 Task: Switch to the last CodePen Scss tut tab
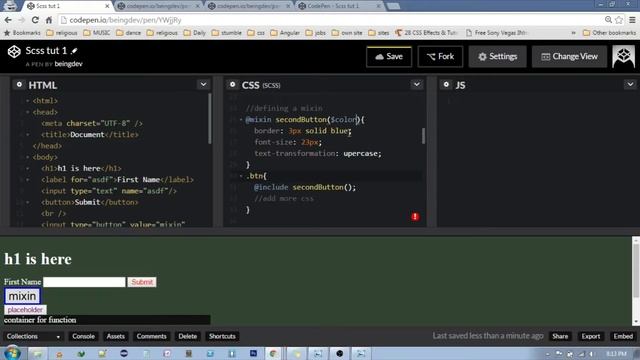(339, 6)
